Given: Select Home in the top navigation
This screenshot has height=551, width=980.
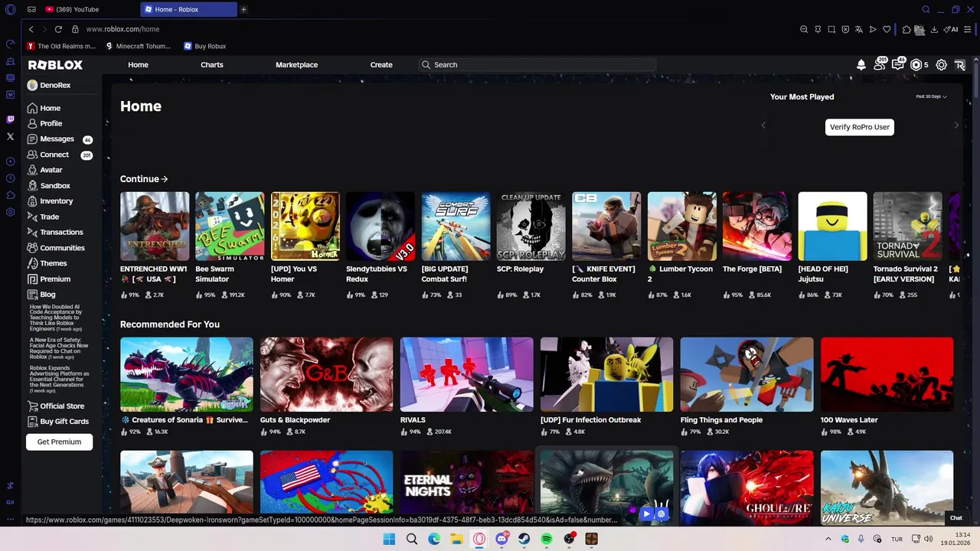Looking at the screenshot, I should (x=138, y=65).
